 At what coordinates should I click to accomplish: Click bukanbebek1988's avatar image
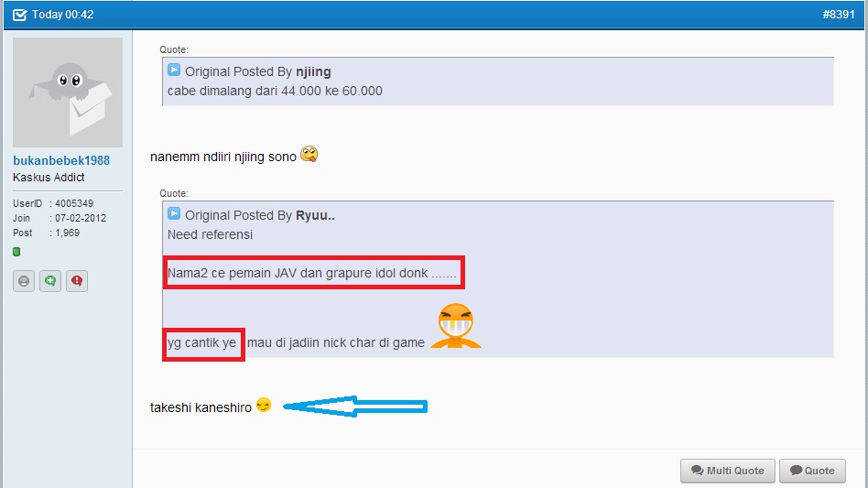coord(68,92)
